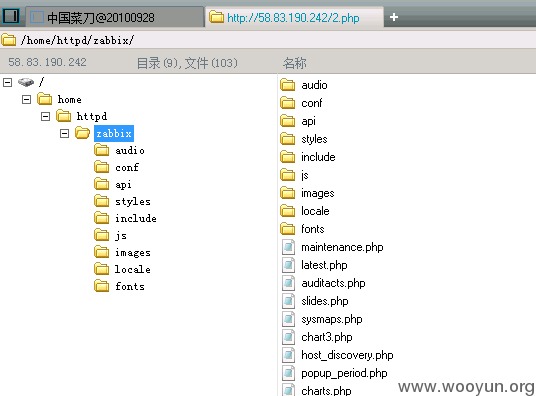Image resolution: width=536 pixels, height=396 pixels.
Task: Select host_discovery.php file name in the list
Action: (x=347, y=355)
